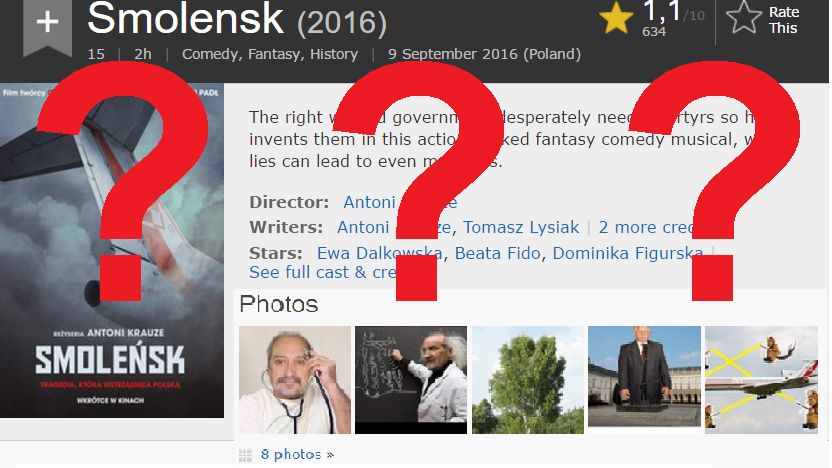The height and width of the screenshot is (468, 832).
Task: Open the photo of man with stethoscope
Action: (295, 380)
